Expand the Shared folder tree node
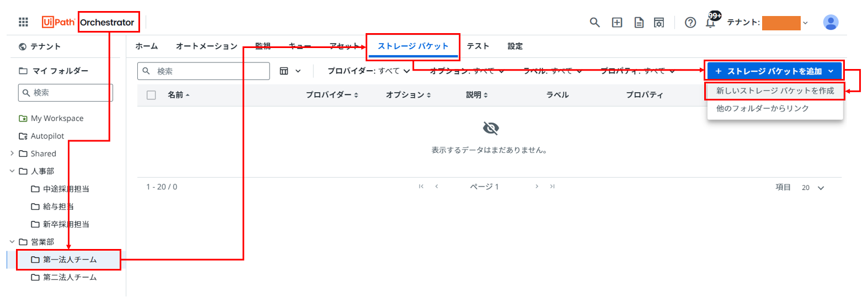868x302 pixels. (x=12, y=153)
